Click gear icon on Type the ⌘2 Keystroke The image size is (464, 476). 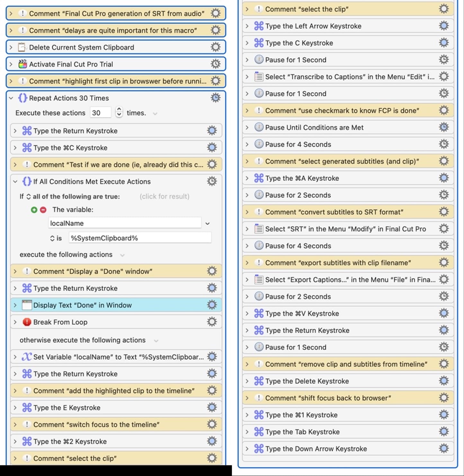(x=212, y=441)
